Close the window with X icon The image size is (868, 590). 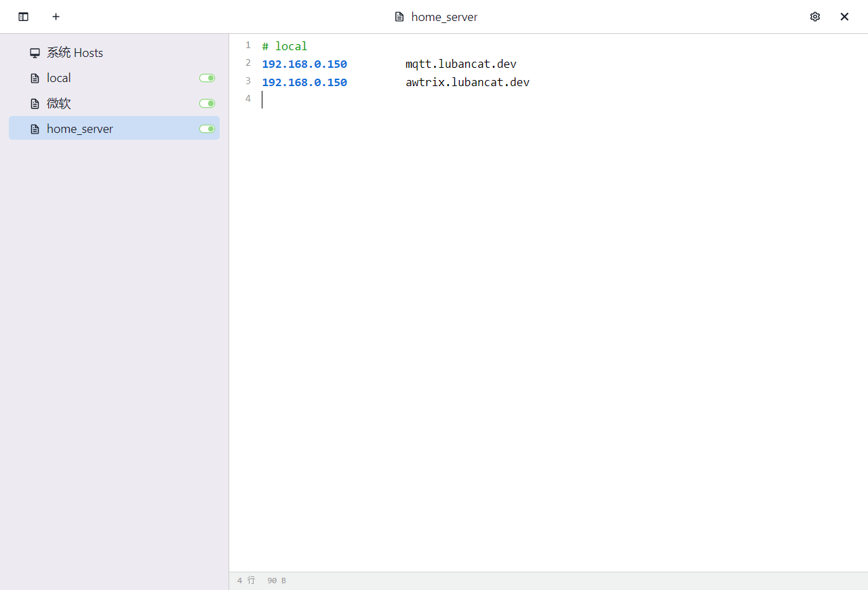[x=844, y=17]
